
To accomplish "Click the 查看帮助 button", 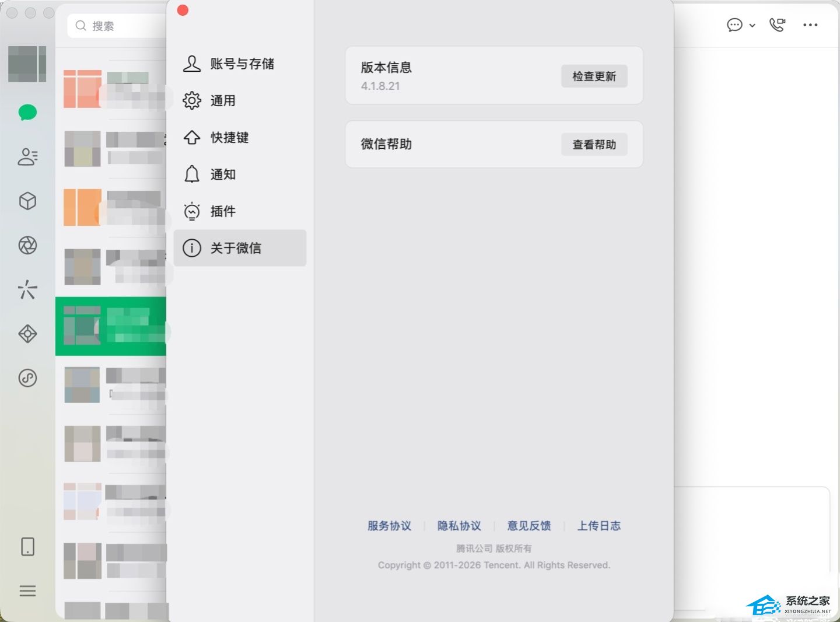I will [594, 145].
